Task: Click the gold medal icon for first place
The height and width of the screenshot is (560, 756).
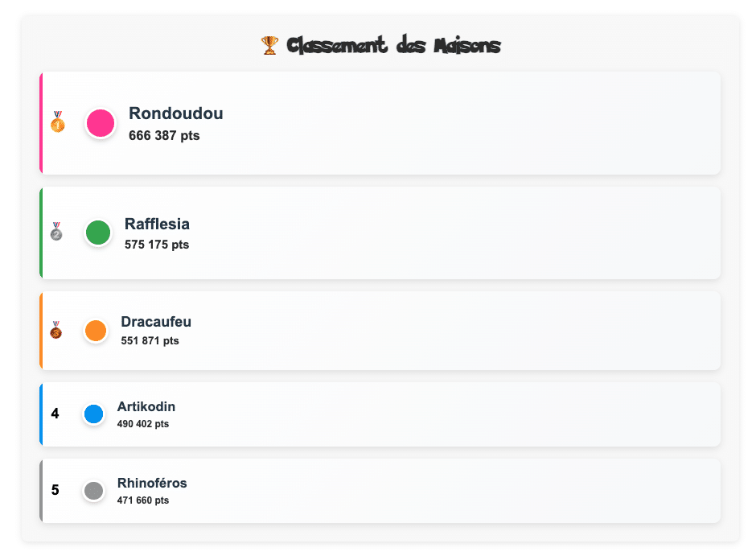Action: tap(57, 122)
